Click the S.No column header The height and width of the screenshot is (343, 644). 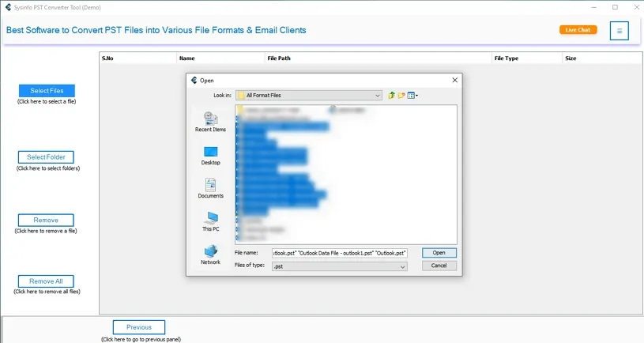(x=138, y=58)
